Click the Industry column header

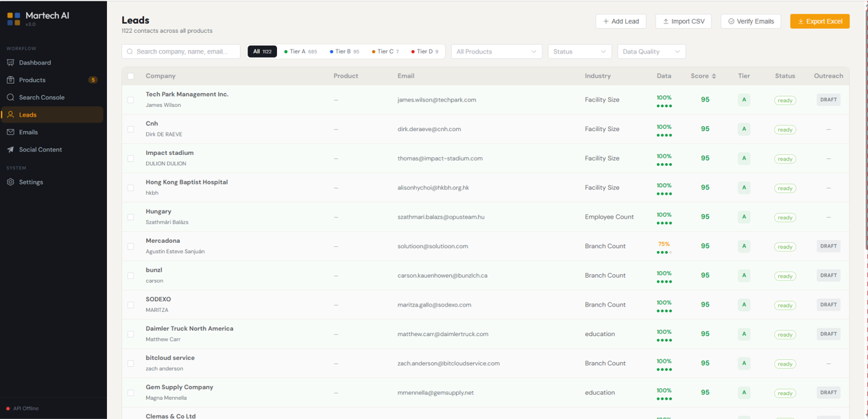pos(598,76)
